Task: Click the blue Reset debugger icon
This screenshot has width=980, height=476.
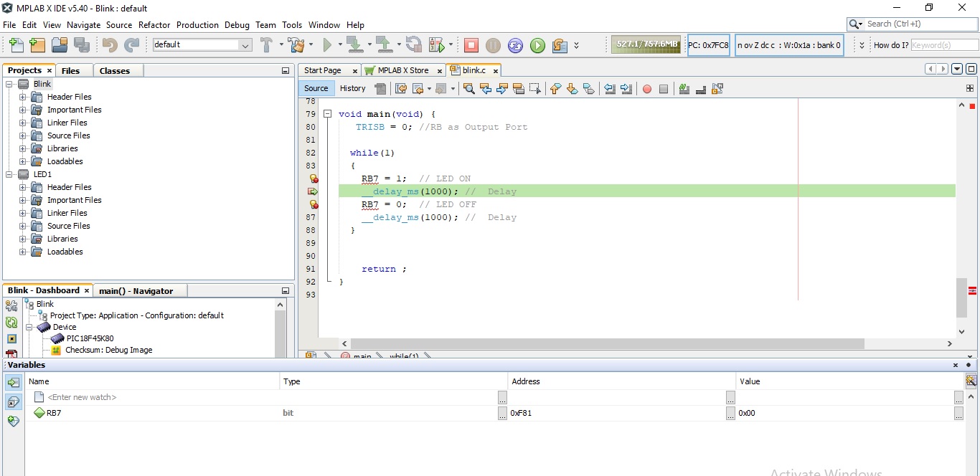Action: point(516,45)
